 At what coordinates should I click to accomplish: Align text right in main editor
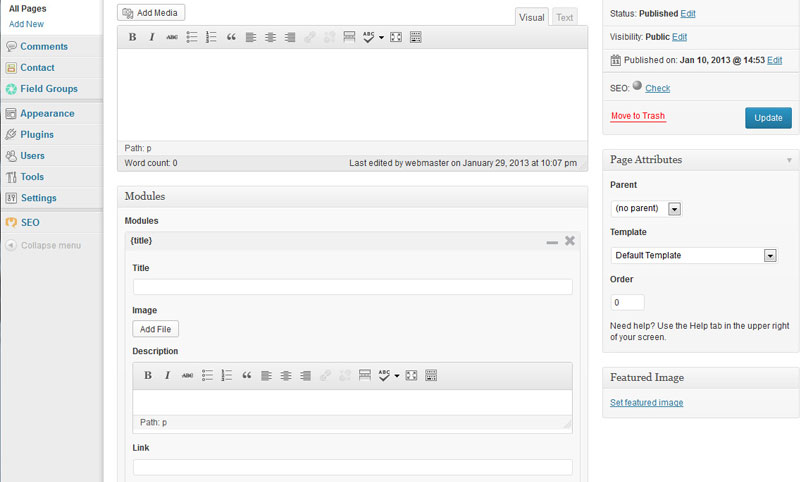pos(290,37)
